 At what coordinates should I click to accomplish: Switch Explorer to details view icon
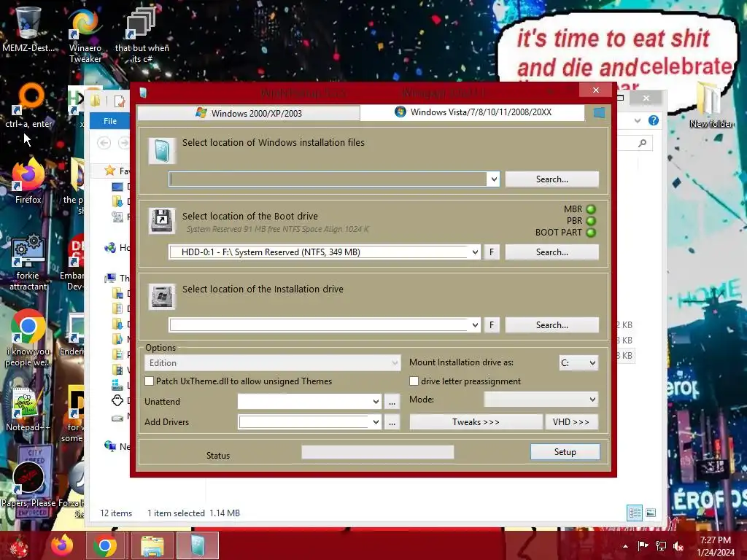point(635,513)
